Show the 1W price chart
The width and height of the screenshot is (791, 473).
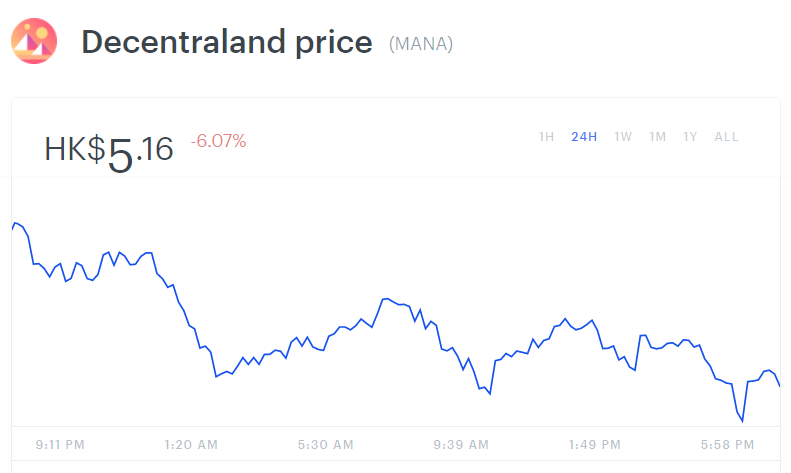(623, 136)
